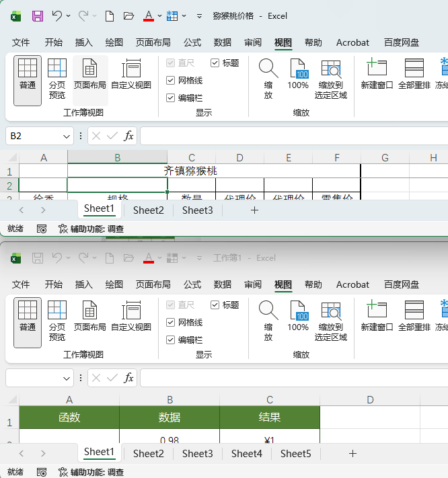The image size is (448, 478).
Task: Click 缩放到选定区域 in the 猕猴桃价格 window
Action: coord(331,79)
